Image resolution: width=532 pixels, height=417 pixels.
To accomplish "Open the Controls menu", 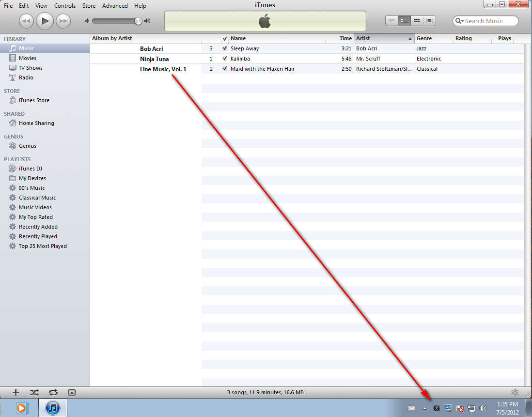I will click(x=65, y=6).
